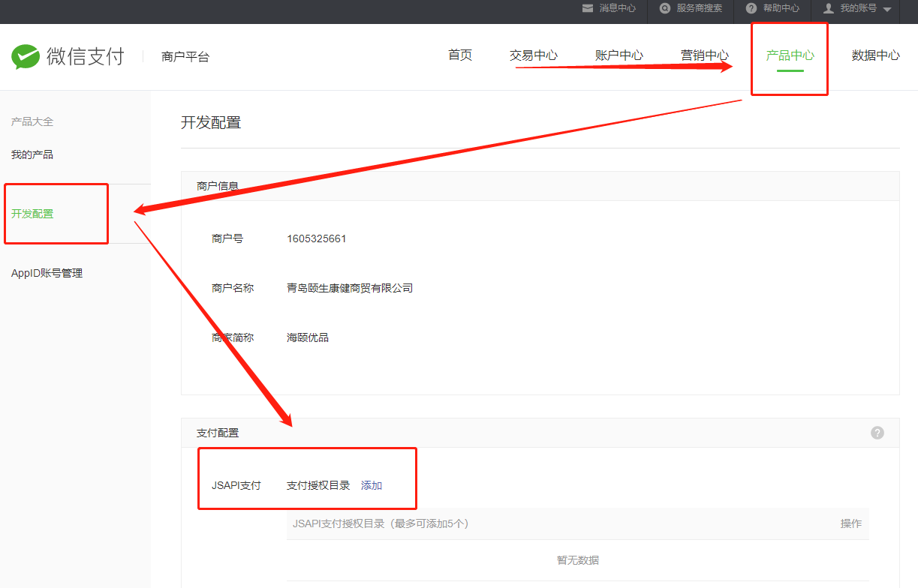Click the payment configuration help icon
Viewport: 918px width, 588px height.
click(x=877, y=433)
